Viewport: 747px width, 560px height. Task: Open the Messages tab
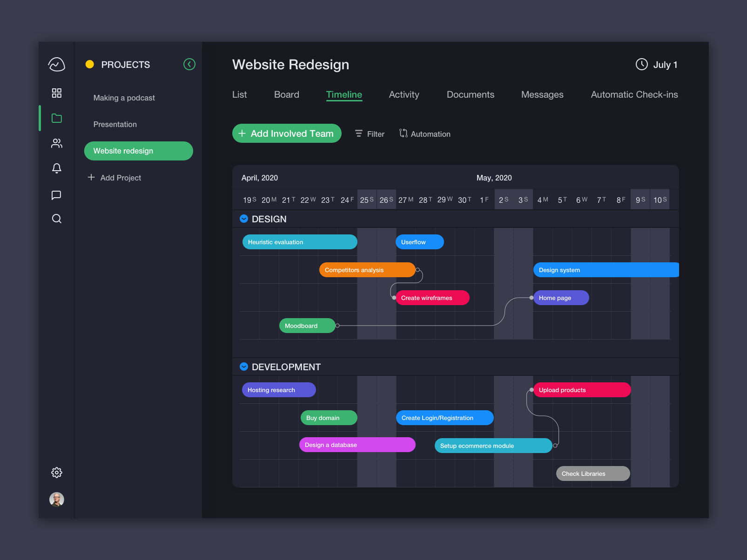(542, 94)
